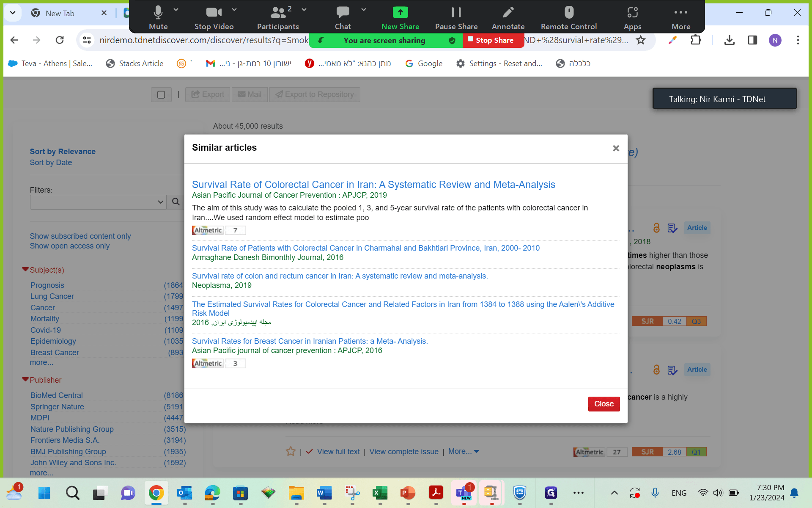This screenshot has width=812, height=508.
Task: Click the address bar URL field
Action: tap(204, 40)
